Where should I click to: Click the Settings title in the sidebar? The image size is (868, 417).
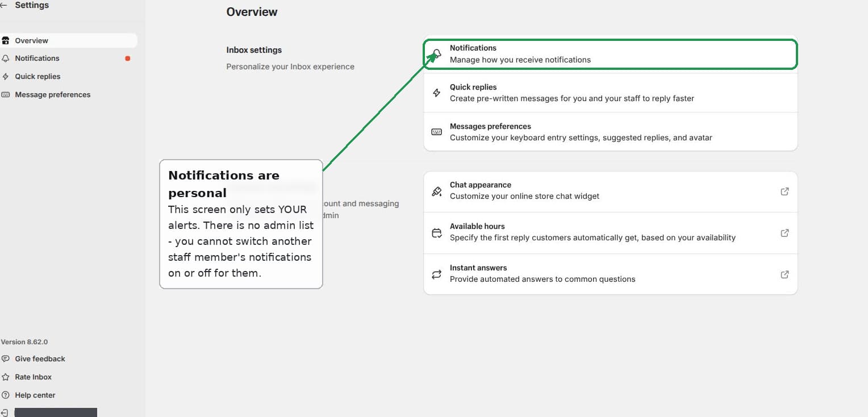(32, 5)
